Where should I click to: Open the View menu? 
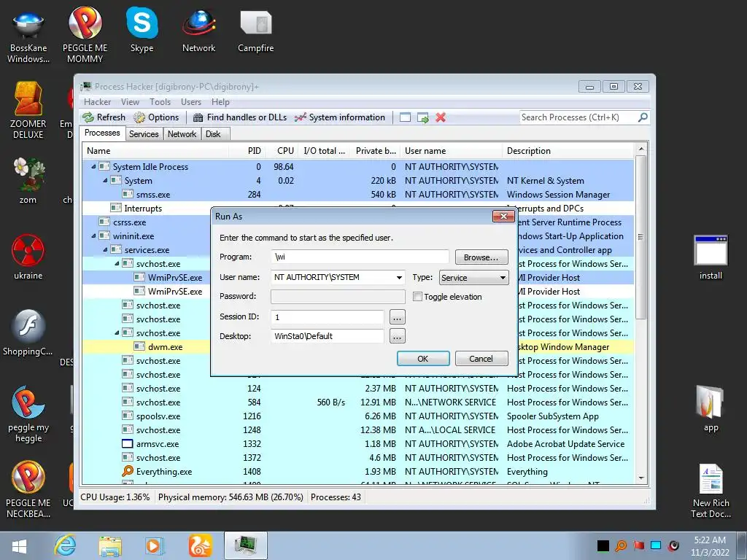130,102
